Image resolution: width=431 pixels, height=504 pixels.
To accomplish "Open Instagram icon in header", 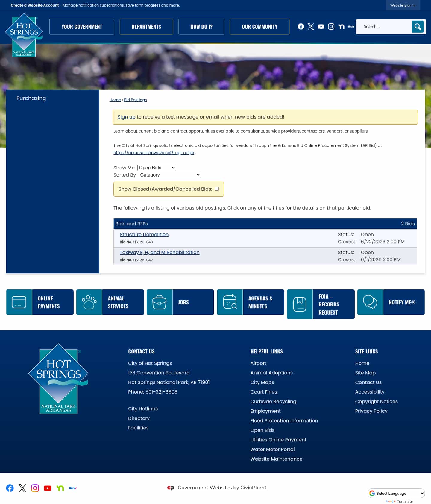I will [x=331, y=27].
